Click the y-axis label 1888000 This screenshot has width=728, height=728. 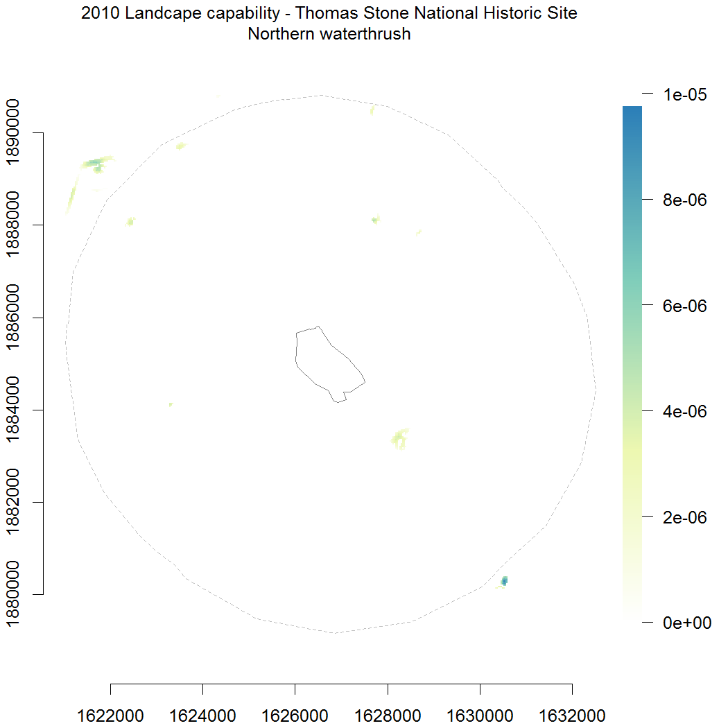click(12, 225)
